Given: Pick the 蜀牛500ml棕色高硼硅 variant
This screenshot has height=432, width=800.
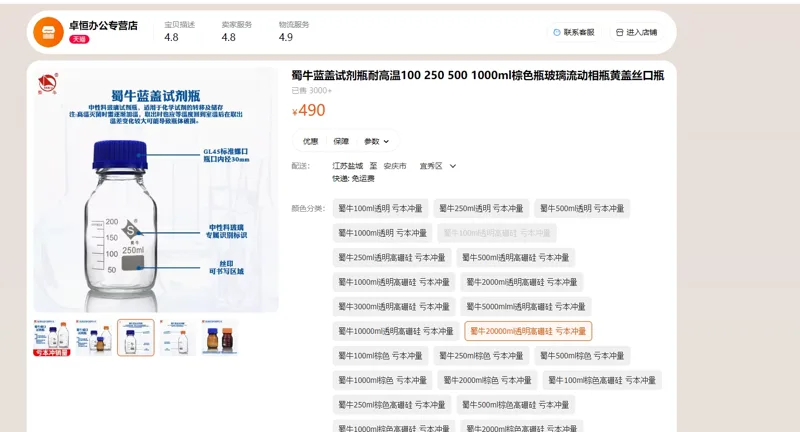Looking at the screenshot, I should coord(516,404).
